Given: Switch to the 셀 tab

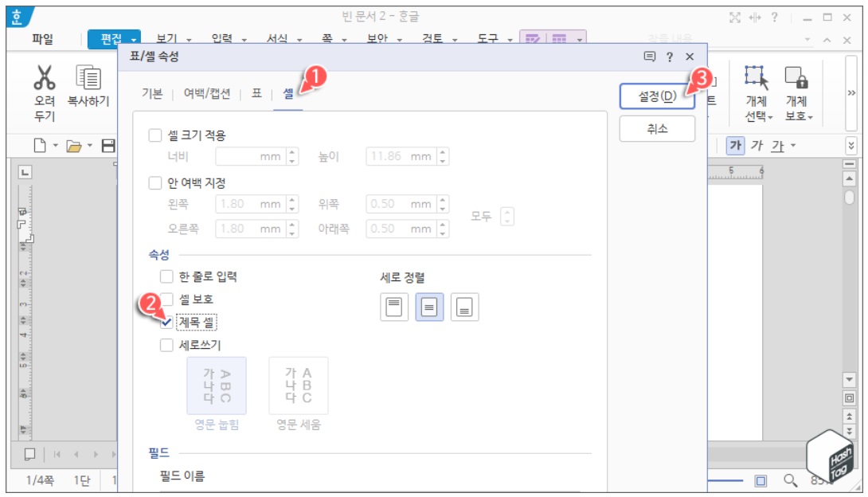Looking at the screenshot, I should (288, 93).
